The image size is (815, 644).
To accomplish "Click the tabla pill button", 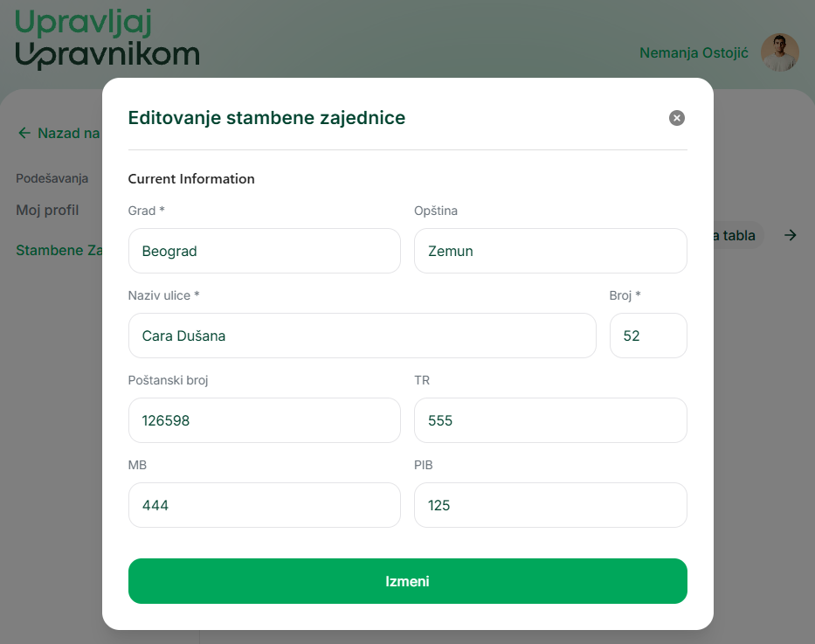I will 737,235.
